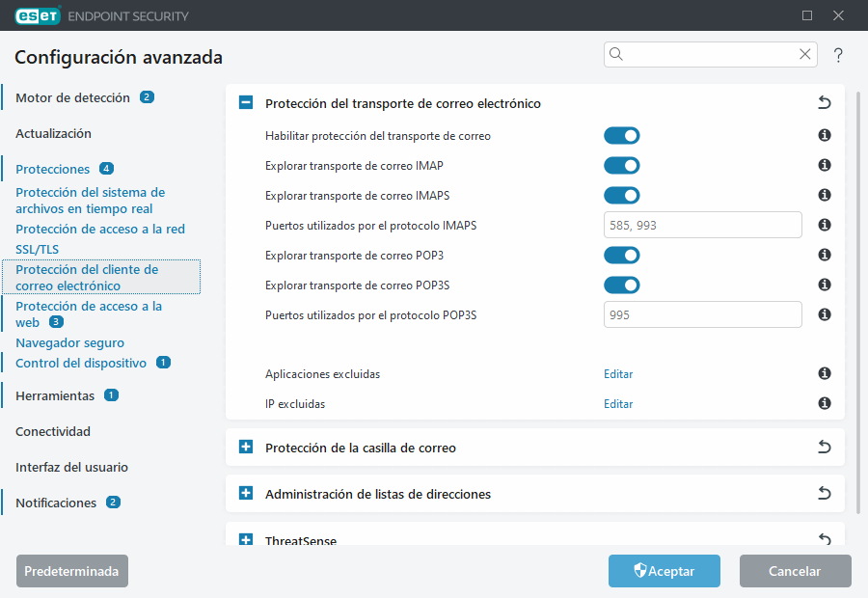Screen dimensions: 868x598
Task: Toggle Habilitar protección del transporte de correo
Action: [x=621, y=135]
